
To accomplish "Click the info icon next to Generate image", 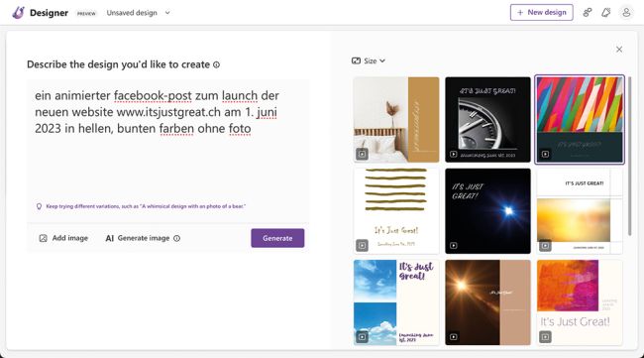I will pyautogui.click(x=176, y=238).
